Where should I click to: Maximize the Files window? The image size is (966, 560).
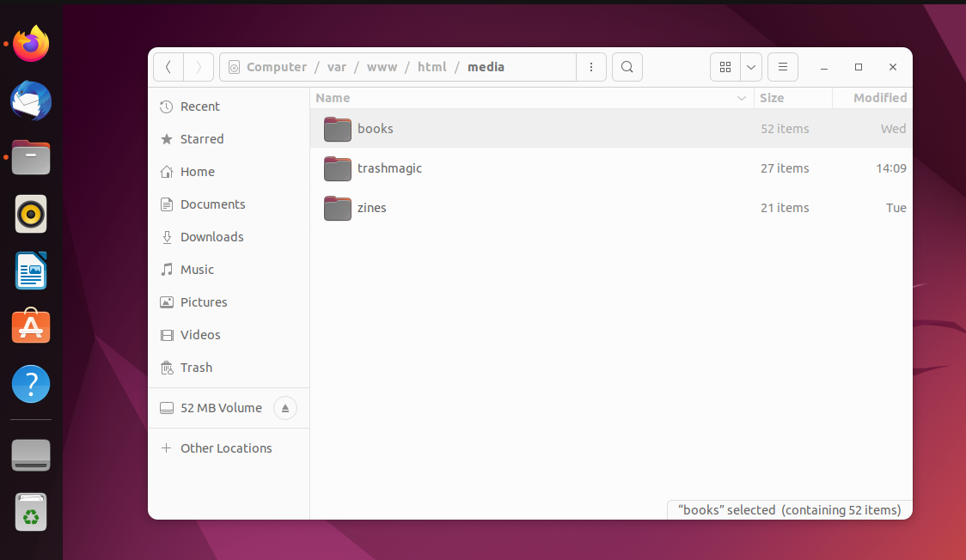click(859, 67)
